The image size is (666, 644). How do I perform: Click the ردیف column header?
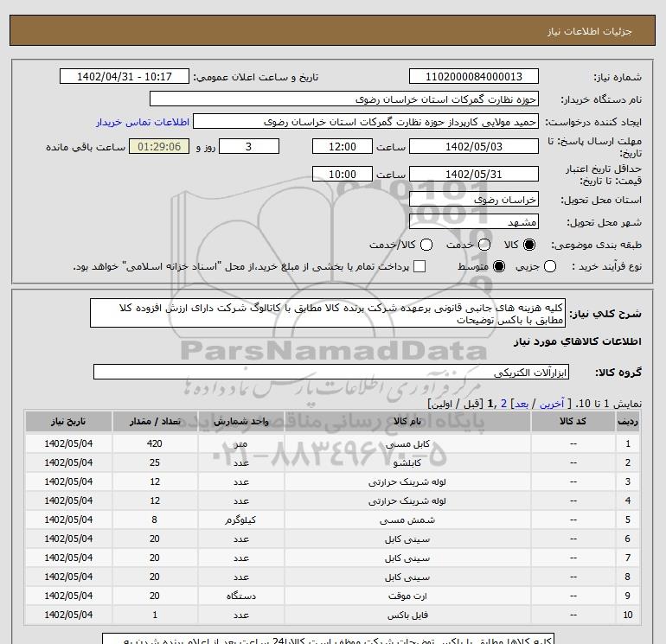628,421
